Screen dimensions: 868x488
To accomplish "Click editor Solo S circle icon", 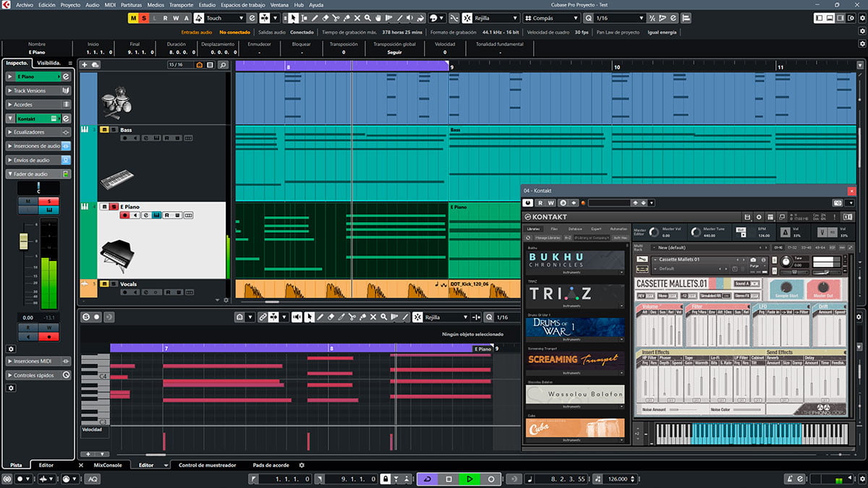I will click(x=86, y=317).
